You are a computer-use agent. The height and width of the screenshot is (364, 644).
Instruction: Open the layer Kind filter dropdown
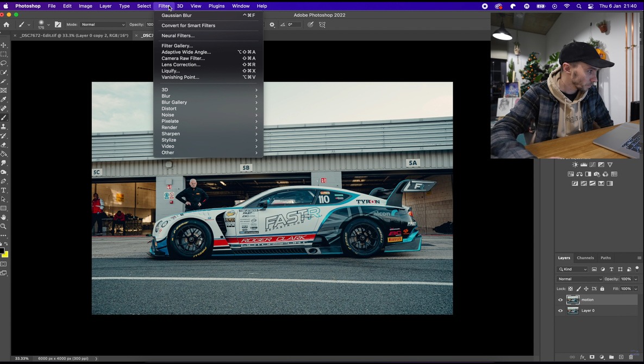573,269
